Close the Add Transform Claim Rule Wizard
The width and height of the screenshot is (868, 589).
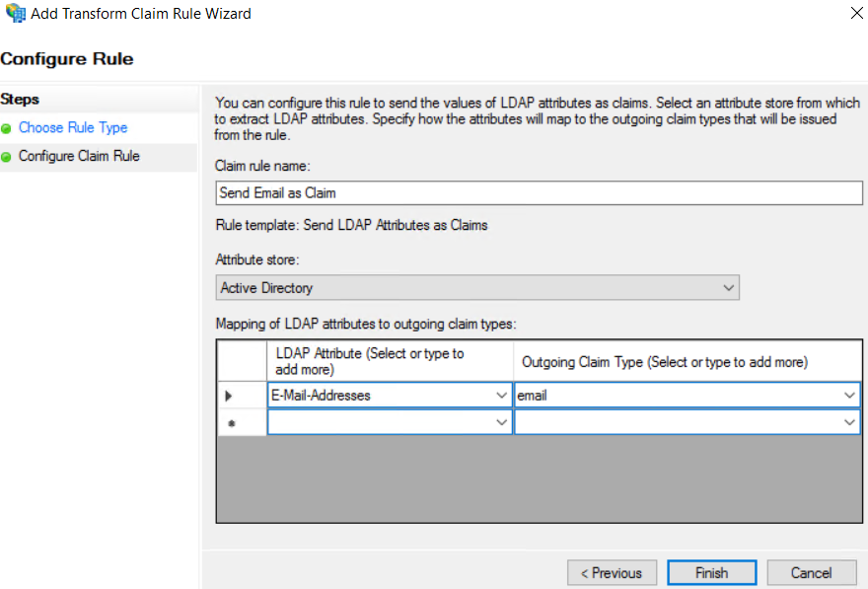[854, 14]
